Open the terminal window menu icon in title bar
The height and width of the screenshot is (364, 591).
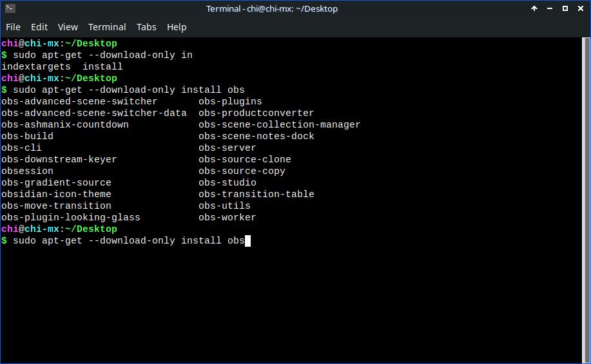point(10,8)
